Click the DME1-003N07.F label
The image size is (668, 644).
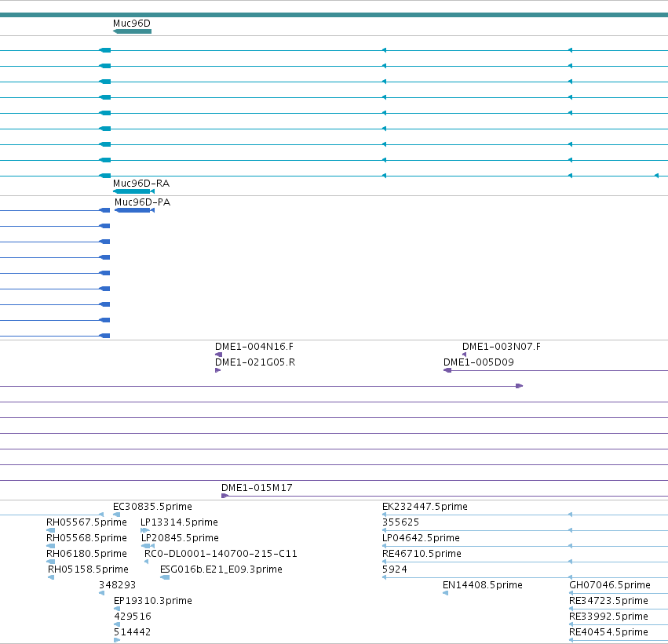click(x=502, y=347)
